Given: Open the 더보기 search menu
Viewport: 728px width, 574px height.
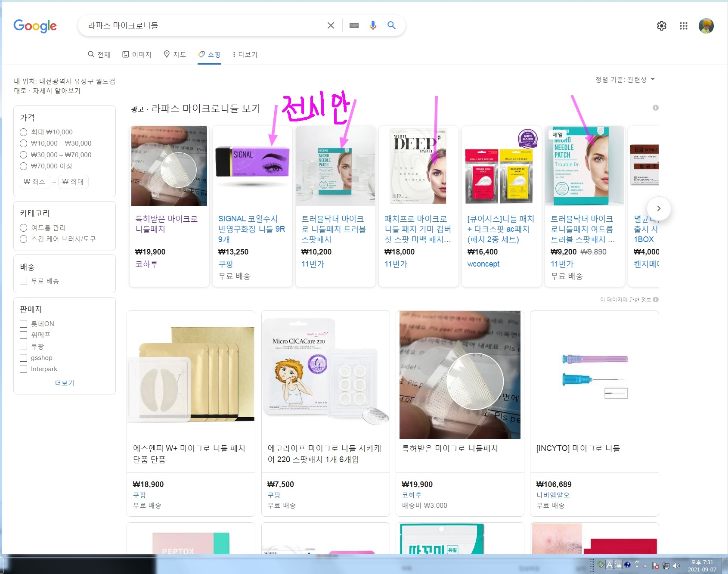Looking at the screenshot, I should [x=245, y=54].
